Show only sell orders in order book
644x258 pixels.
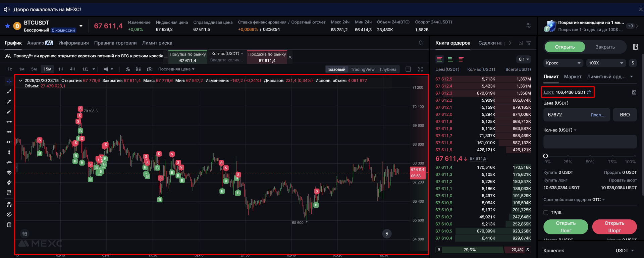pos(461,59)
